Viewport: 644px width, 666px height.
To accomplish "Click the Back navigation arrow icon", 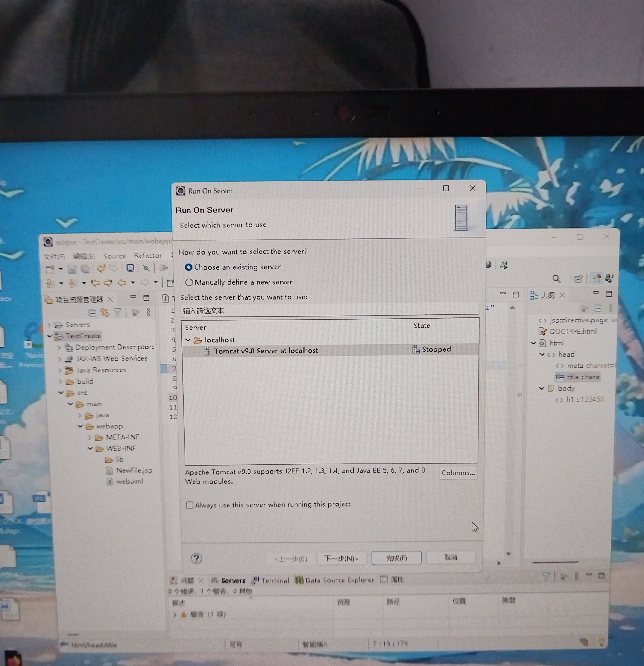I will (x=122, y=282).
